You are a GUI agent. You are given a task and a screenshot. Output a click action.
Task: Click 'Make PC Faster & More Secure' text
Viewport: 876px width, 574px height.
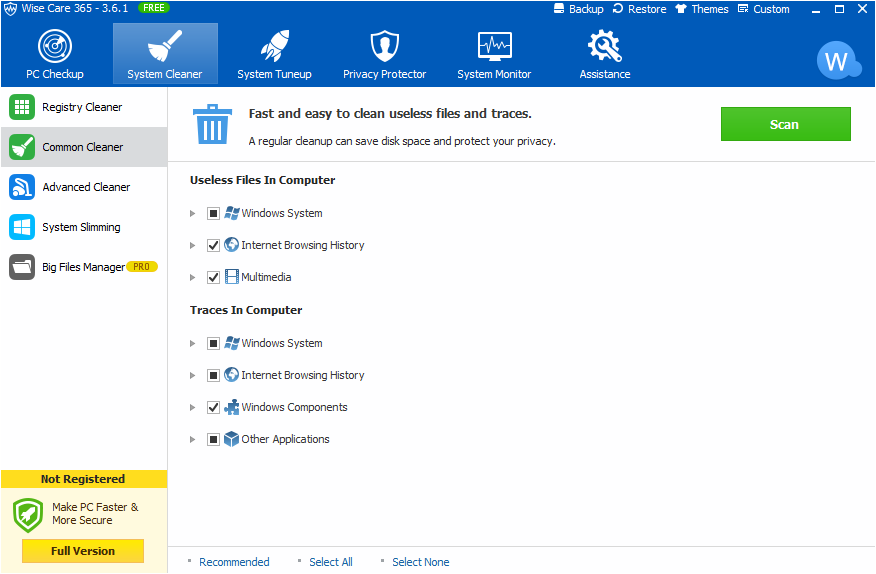pyautogui.click(x=95, y=514)
